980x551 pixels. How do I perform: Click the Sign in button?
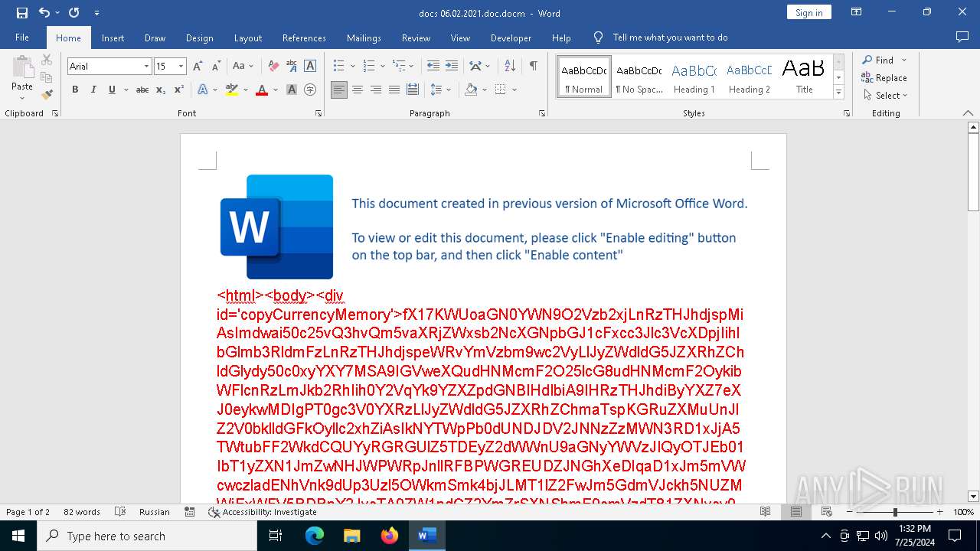tap(808, 12)
